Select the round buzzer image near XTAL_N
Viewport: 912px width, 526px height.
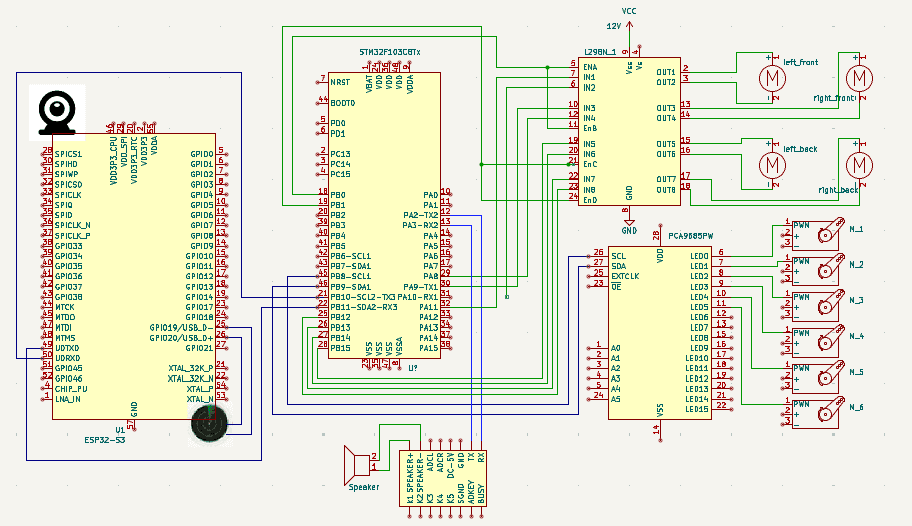(210, 423)
